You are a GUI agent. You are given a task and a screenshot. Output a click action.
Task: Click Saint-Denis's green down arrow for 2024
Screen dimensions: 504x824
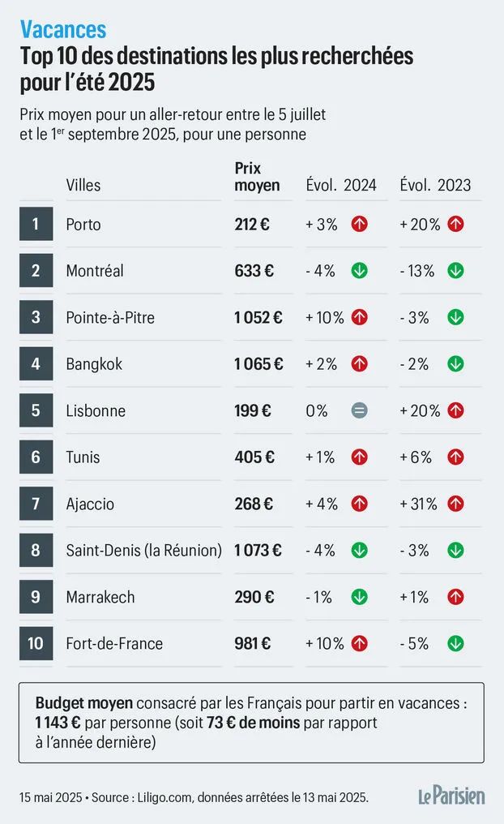tap(359, 550)
